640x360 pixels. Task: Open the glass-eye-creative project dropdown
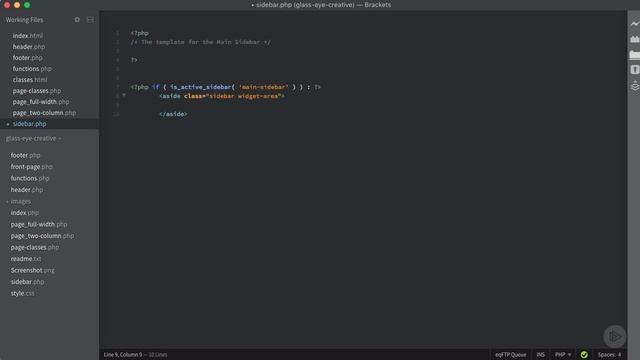point(33,138)
